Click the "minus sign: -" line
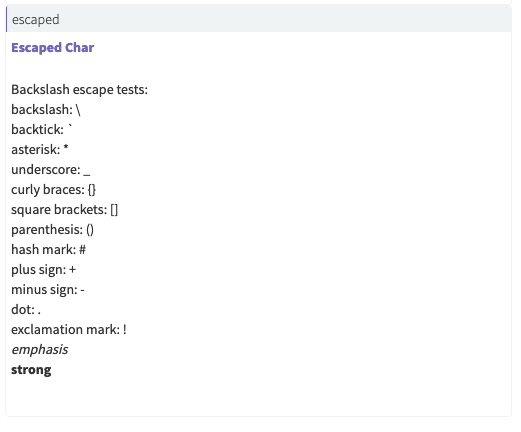Screen dimensions: 521x432 (x=48, y=290)
